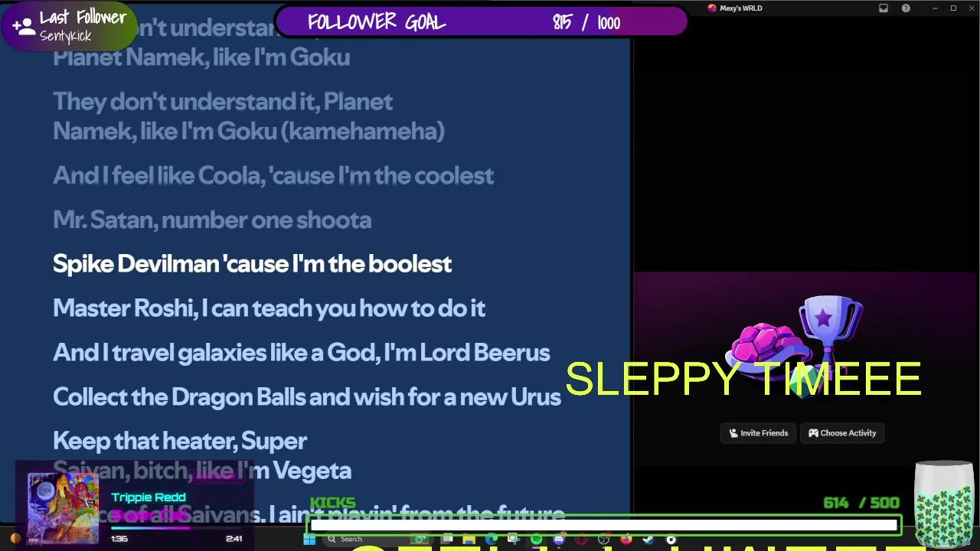The image size is (980, 551).
Task: Jump to lyric 'Master Roshi, I can teach you'
Action: pyautogui.click(x=269, y=308)
